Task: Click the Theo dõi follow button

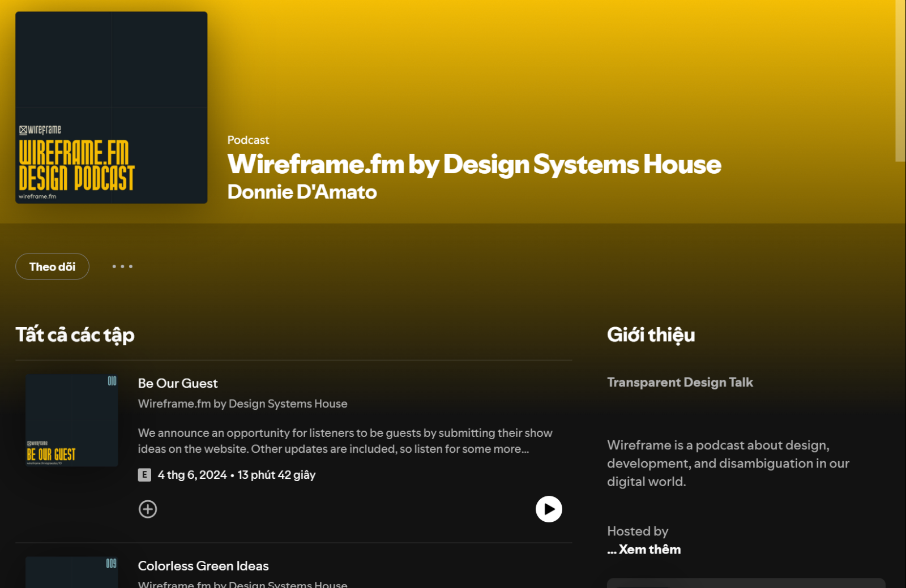Action: (52, 267)
